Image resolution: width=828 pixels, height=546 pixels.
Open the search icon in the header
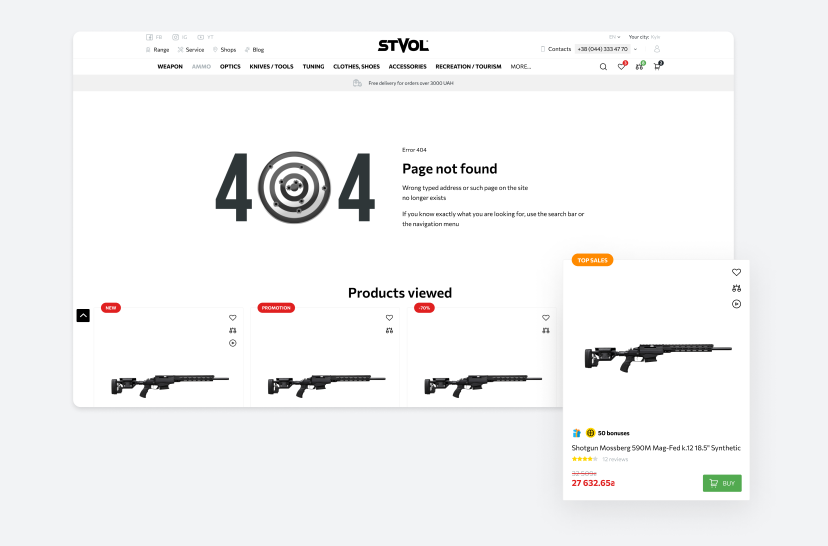click(603, 67)
